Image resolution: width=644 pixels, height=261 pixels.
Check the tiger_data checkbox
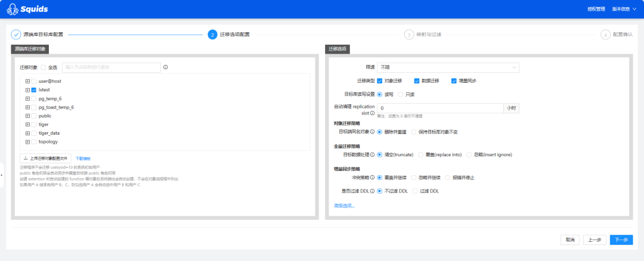33,133
